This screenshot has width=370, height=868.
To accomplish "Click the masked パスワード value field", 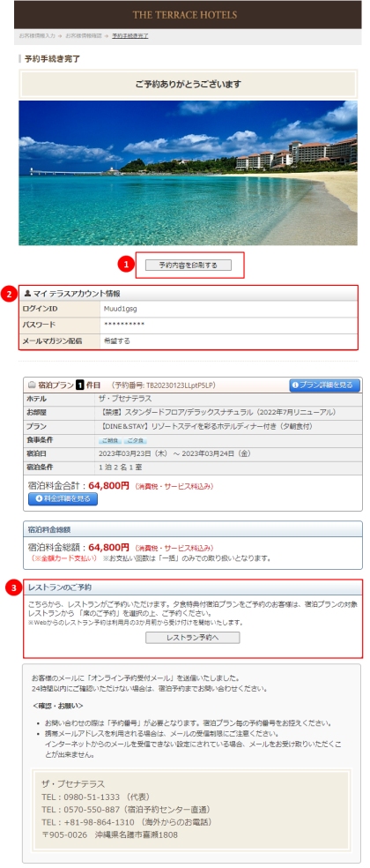I will (x=228, y=325).
